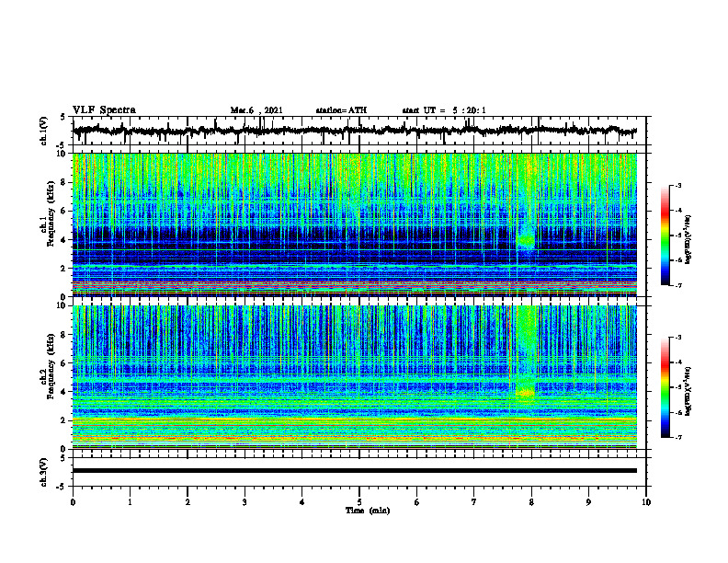Click the "ch.1(V)" waveform axis label
The width and height of the screenshot is (728, 563).
pyautogui.click(x=44, y=131)
